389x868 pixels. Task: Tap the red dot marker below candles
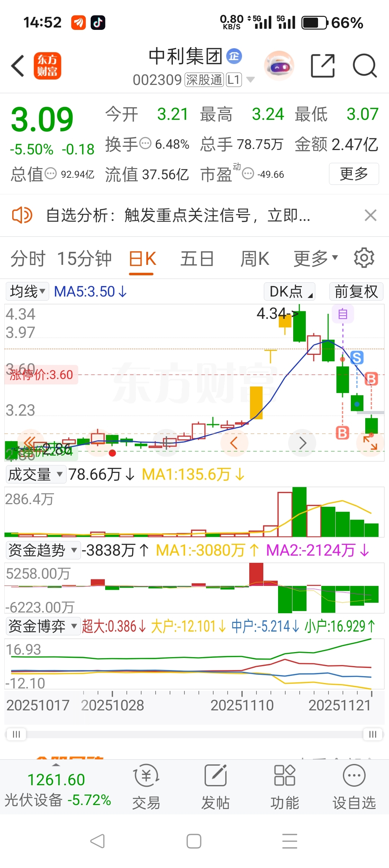coord(112,453)
